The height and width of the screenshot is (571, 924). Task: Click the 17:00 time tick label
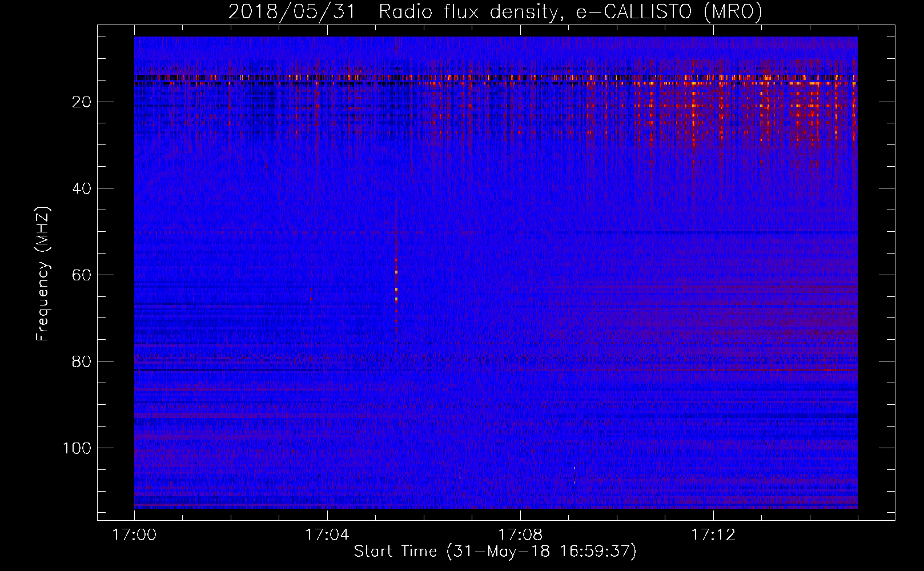pos(134,534)
